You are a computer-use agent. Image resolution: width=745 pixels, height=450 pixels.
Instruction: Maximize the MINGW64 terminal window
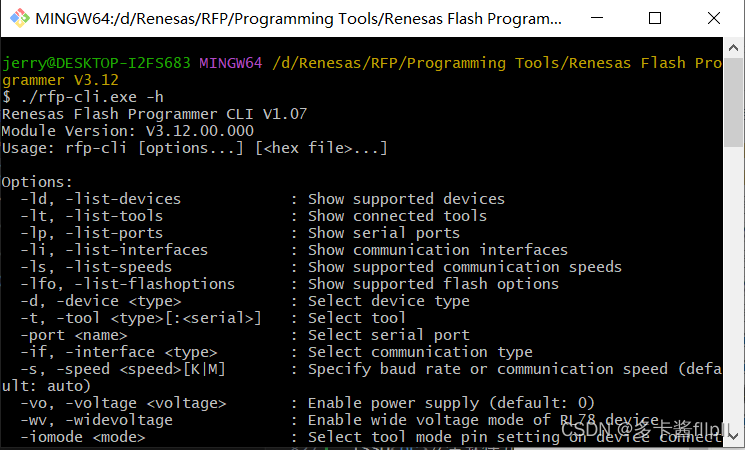click(x=655, y=18)
